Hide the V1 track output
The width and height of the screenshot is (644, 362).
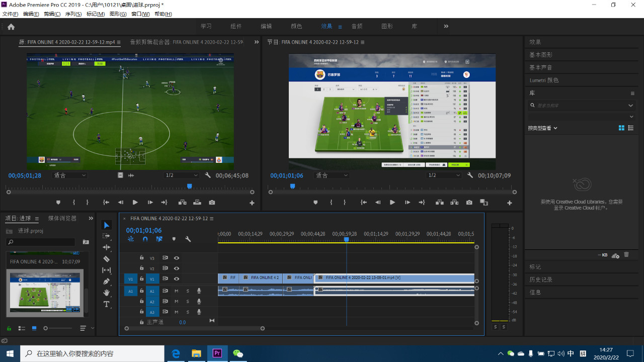177,279
